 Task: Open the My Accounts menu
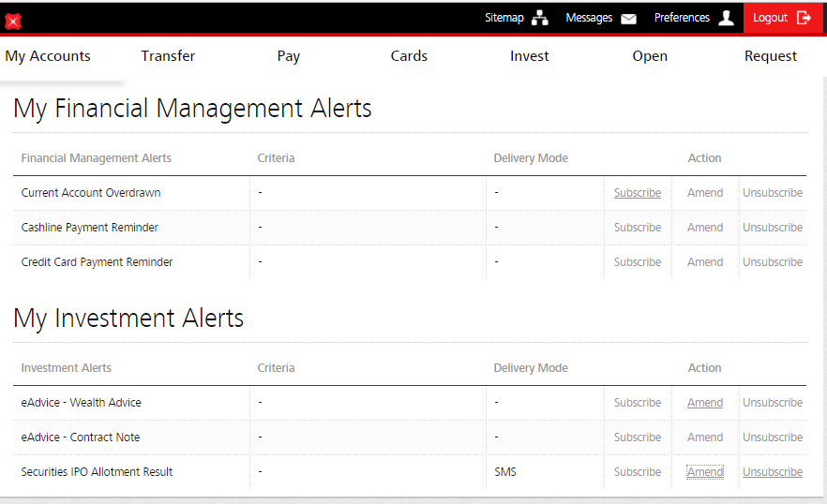[x=48, y=56]
